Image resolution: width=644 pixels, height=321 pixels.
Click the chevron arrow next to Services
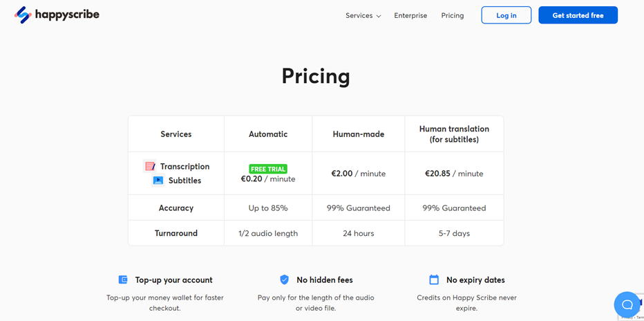click(379, 16)
